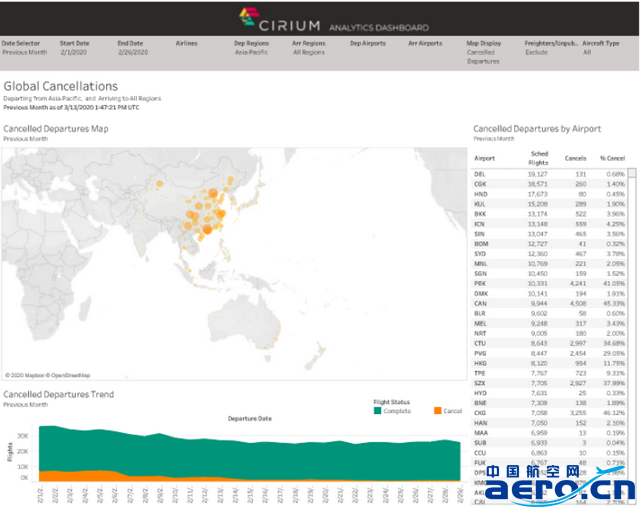Select the SGN airport row
The image size is (640, 512).
[549, 274]
